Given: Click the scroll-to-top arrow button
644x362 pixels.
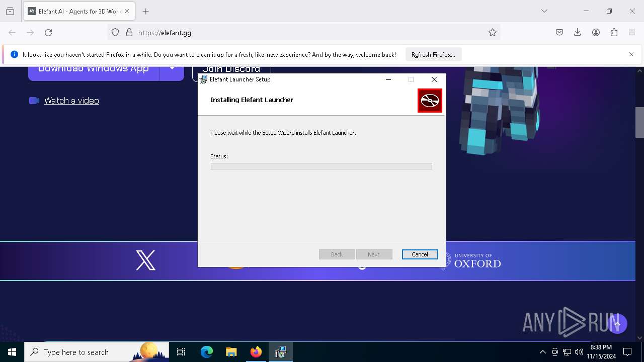Looking at the screenshot, I should (x=617, y=324).
